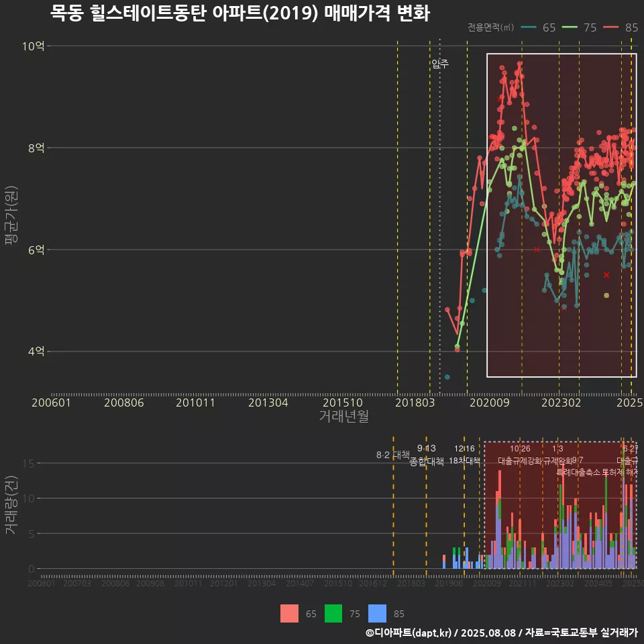Image resolution: width=644 pixels, height=644 pixels.
Task: Click 201612 on the volume chart x-axis
Action: point(373,583)
